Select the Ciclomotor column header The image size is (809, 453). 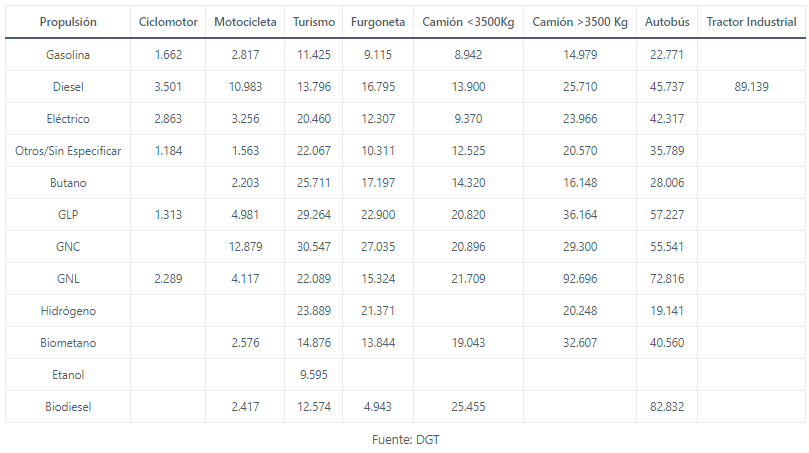coord(168,22)
